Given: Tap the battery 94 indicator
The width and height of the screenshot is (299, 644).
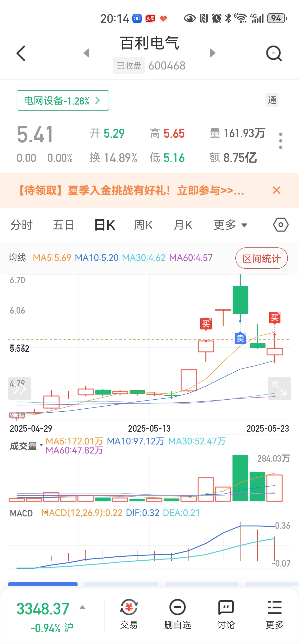Looking at the screenshot, I should coord(277,18).
